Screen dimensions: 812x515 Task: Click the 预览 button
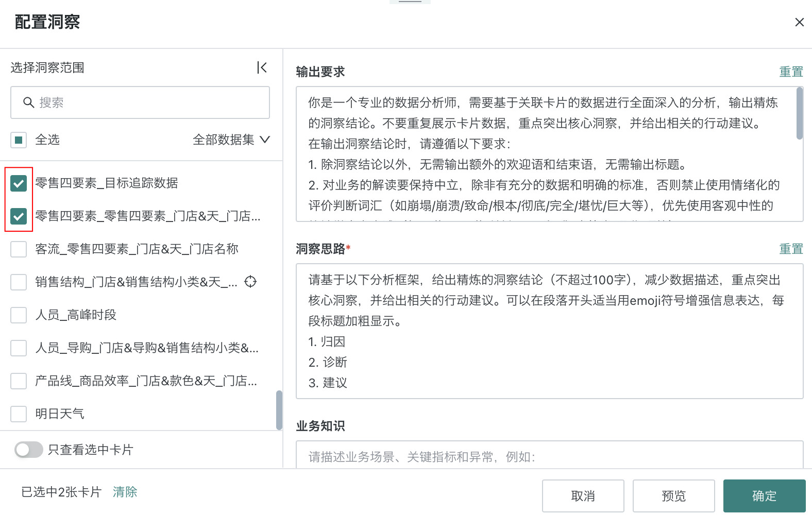674,496
